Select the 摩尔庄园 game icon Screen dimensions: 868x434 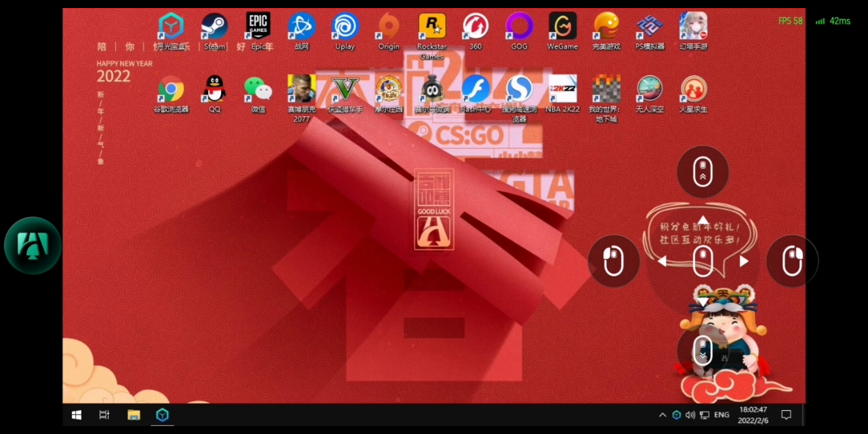[x=389, y=94]
